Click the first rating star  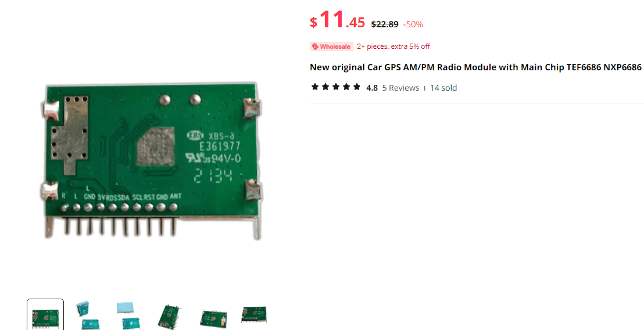[315, 87]
